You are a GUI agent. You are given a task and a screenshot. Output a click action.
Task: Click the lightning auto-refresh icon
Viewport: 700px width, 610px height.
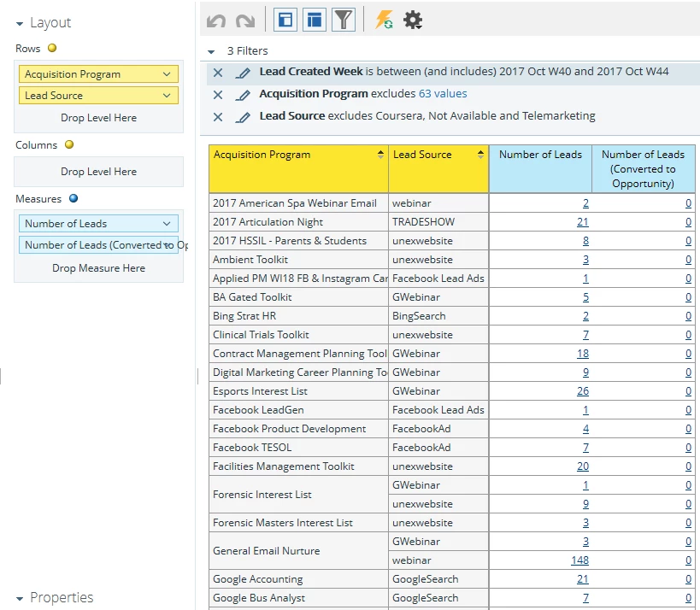[384, 21]
